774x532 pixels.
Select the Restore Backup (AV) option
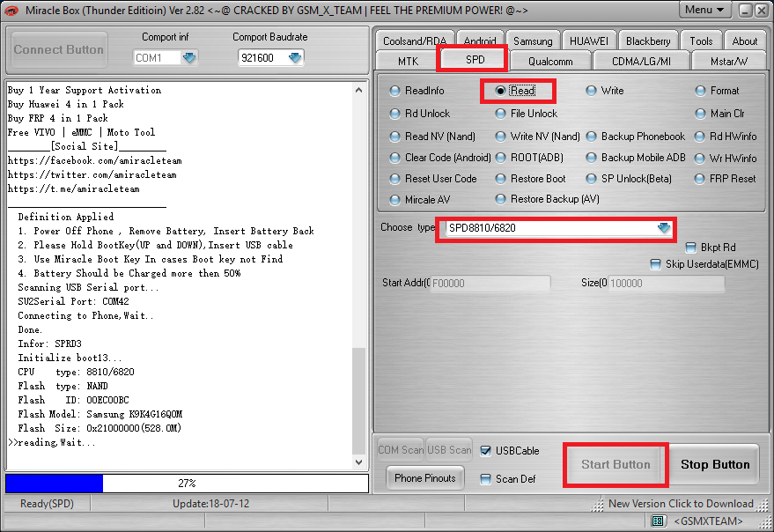(548, 199)
